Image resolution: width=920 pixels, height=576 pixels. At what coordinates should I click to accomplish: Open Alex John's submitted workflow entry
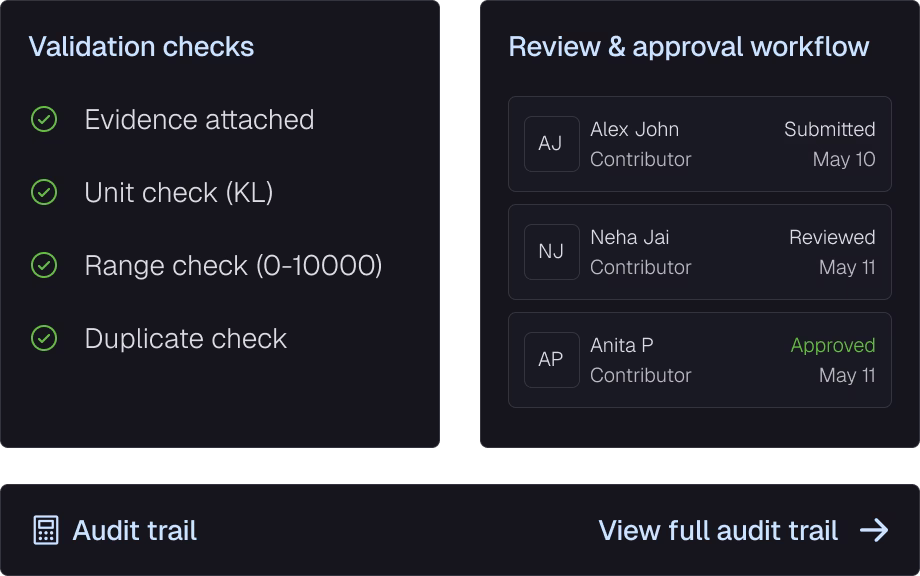tap(699, 144)
